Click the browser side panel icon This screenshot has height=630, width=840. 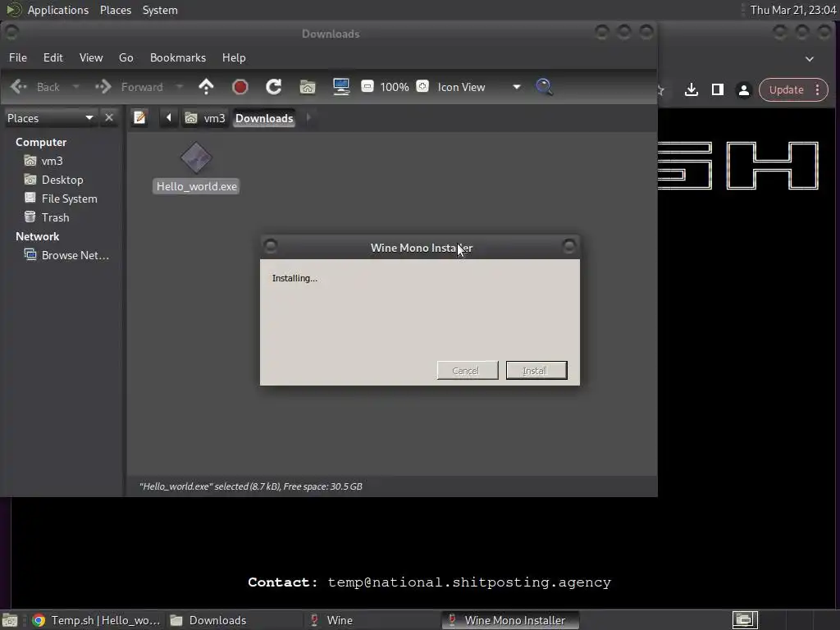click(718, 89)
